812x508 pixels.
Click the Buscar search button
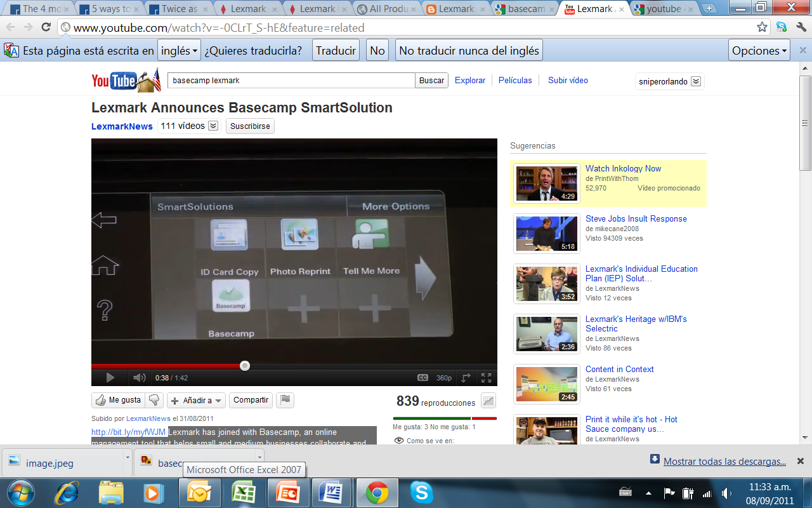click(x=431, y=81)
